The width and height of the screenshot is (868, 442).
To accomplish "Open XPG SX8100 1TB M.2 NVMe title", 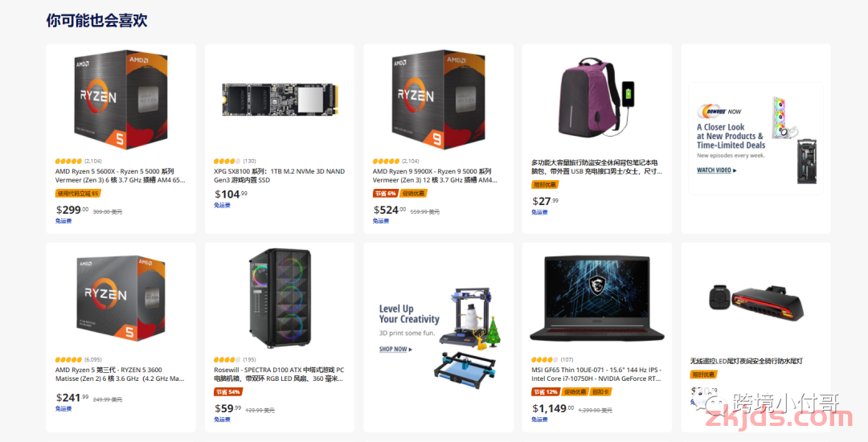I will pyautogui.click(x=280, y=176).
